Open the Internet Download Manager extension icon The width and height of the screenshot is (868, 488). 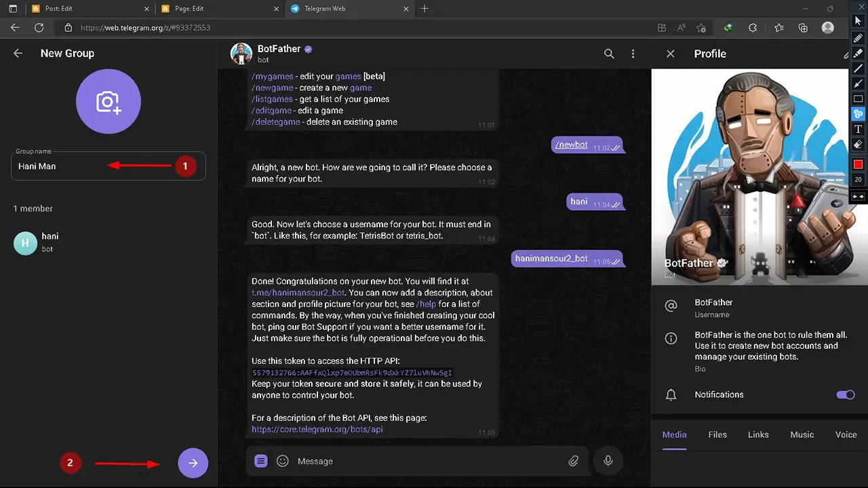click(x=728, y=28)
